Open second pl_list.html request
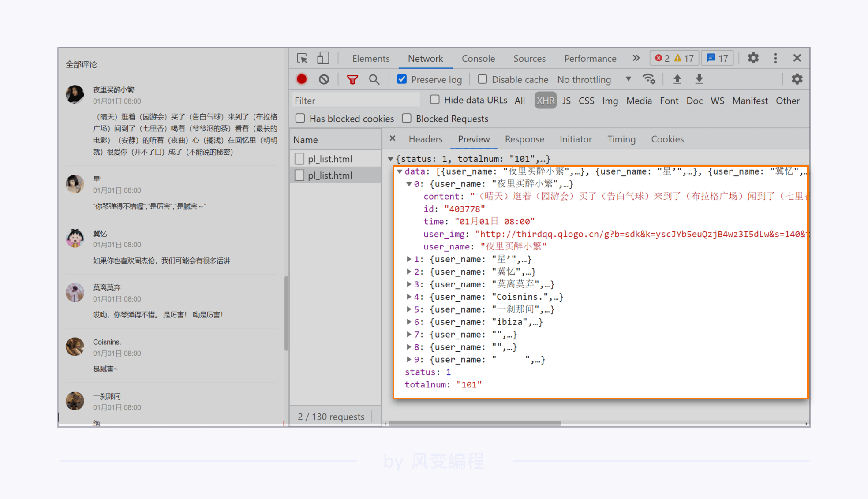The width and height of the screenshot is (868, 499). [x=330, y=175]
